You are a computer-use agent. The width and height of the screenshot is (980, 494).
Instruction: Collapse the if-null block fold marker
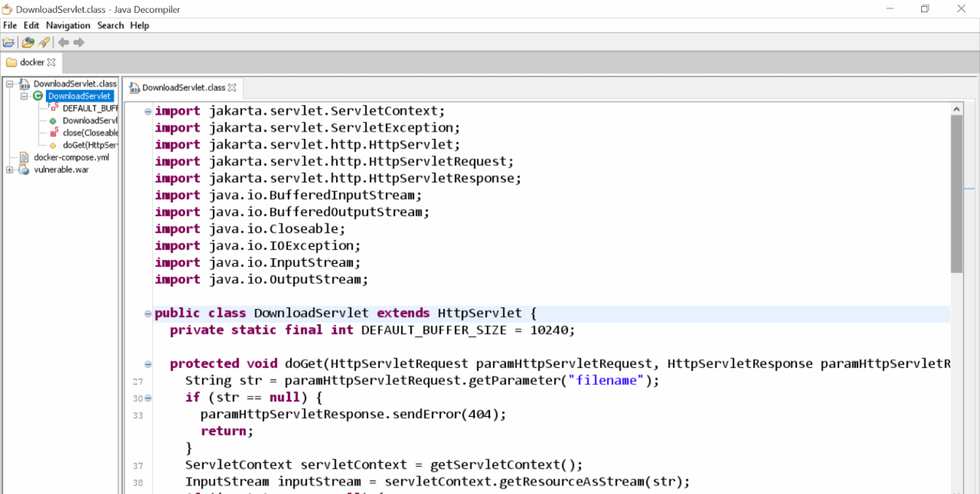pos(147,398)
